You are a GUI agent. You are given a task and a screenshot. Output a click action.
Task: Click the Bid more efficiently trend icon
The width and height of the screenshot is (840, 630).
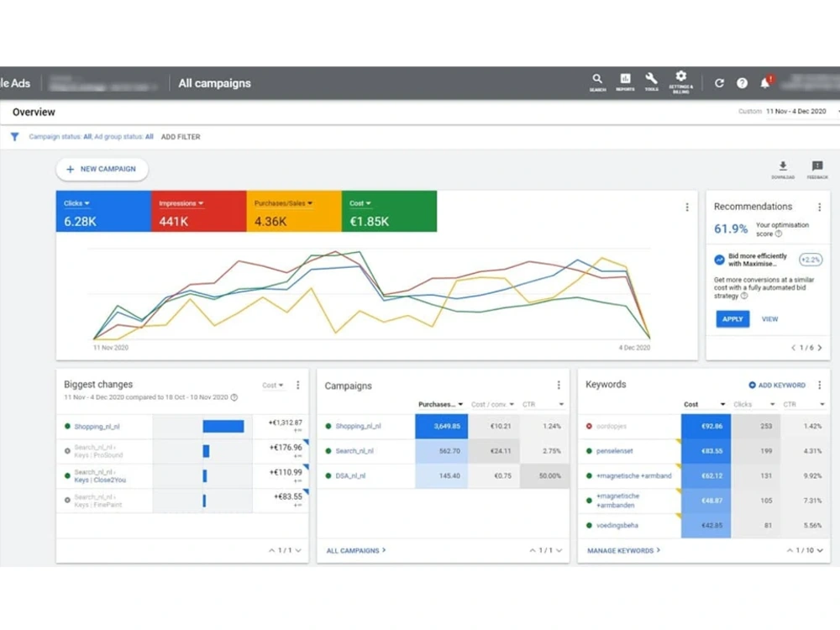[720, 260]
